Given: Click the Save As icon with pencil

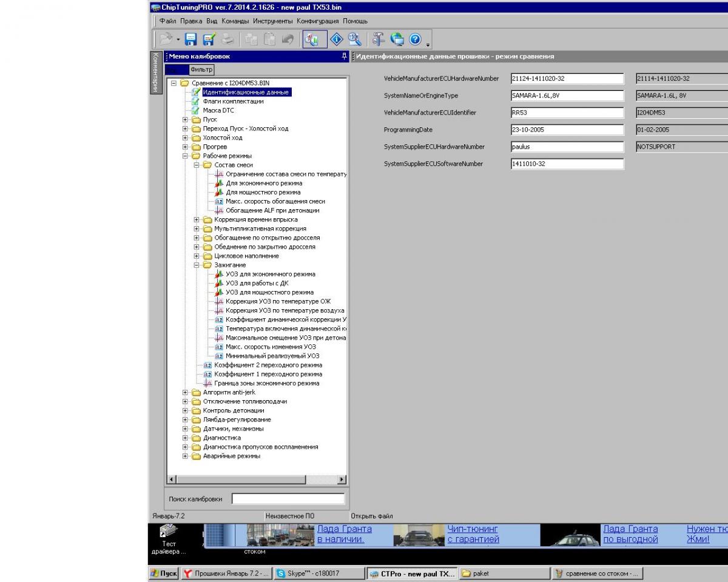Looking at the screenshot, I should tap(208, 39).
